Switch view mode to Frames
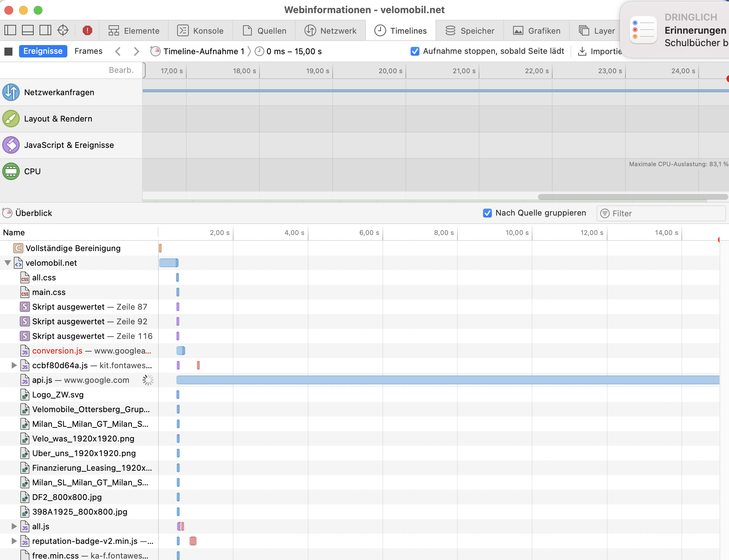The width and height of the screenshot is (729, 560). [88, 51]
